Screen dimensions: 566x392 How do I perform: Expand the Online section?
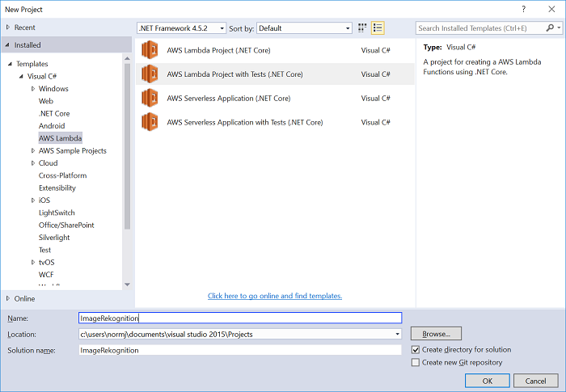point(8,298)
